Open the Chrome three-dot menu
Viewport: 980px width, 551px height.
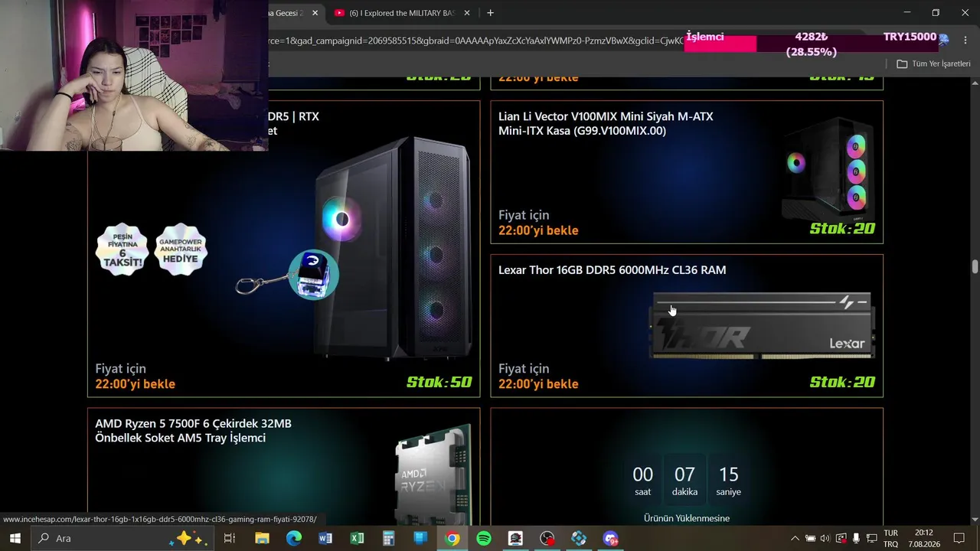pyautogui.click(x=965, y=41)
